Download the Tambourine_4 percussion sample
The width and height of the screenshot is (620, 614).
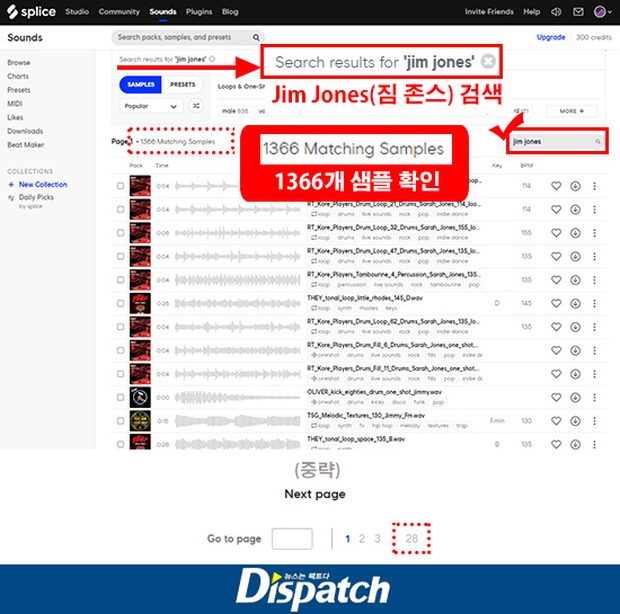pos(575,280)
